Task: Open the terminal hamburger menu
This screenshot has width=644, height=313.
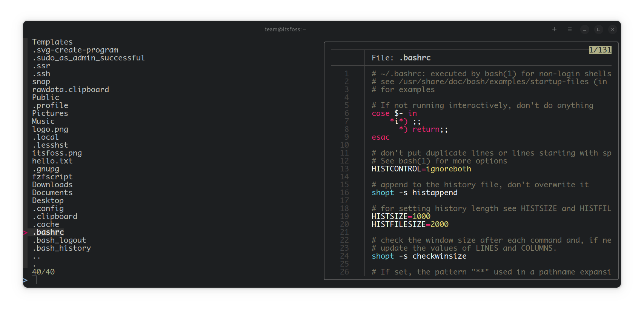Action: tap(570, 29)
